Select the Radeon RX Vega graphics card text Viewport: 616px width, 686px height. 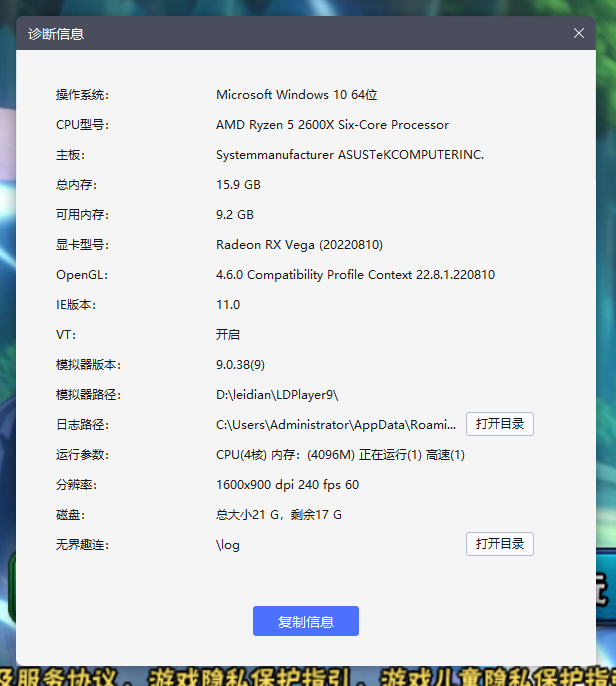click(x=299, y=245)
